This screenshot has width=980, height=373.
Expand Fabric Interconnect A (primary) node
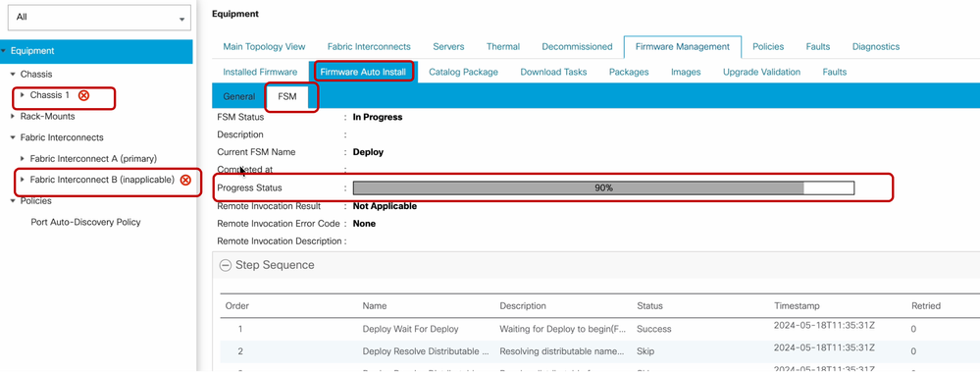(x=24, y=158)
